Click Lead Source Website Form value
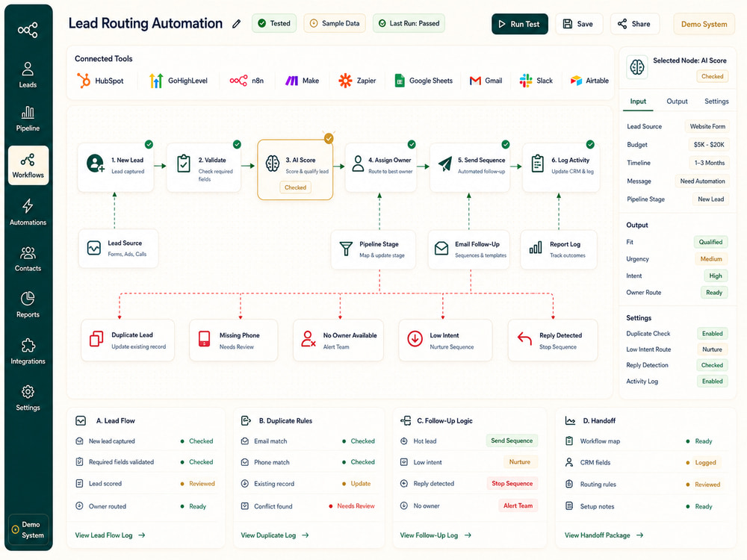 [x=707, y=127]
